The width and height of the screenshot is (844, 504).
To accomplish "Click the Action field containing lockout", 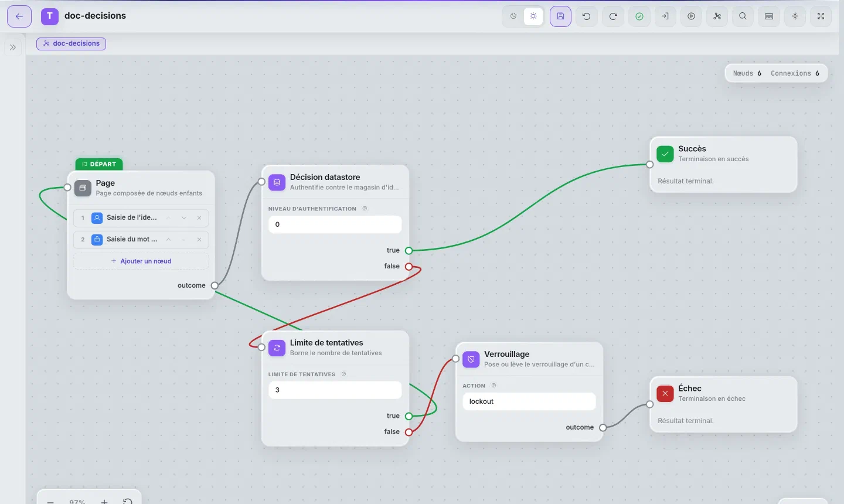I will (529, 401).
